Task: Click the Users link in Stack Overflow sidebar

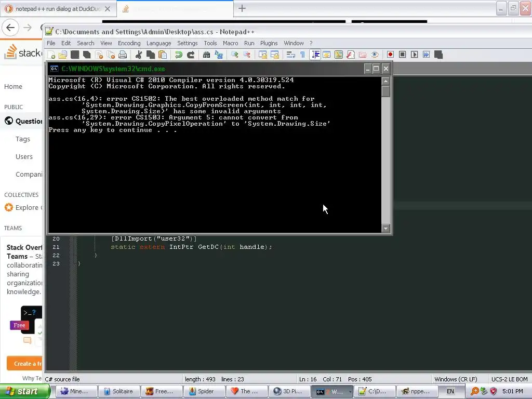Action: pos(24,157)
